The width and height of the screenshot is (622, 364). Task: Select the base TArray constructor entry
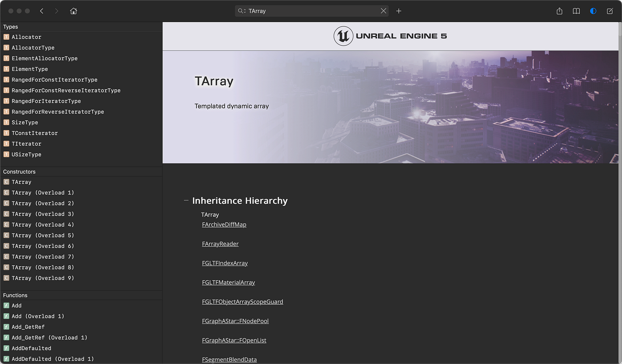[81, 182]
